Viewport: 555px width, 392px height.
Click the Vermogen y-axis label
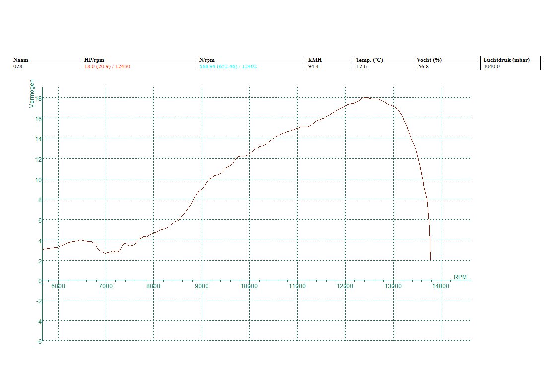[32, 93]
